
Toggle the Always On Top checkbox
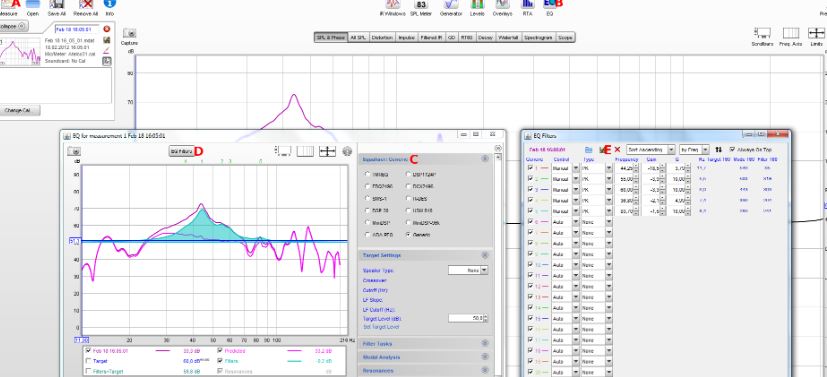click(732, 150)
